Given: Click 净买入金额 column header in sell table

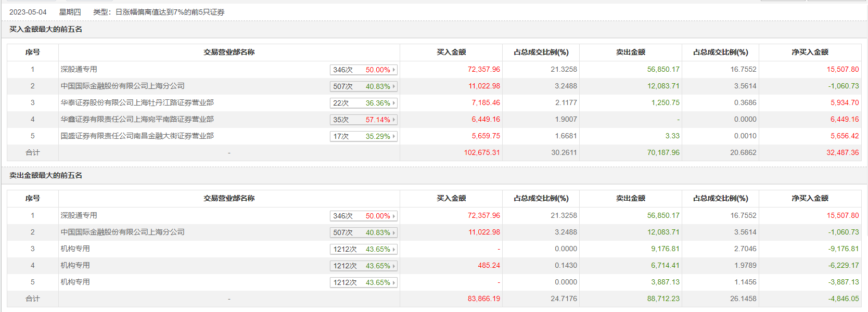Looking at the screenshot, I should tap(810, 198).
